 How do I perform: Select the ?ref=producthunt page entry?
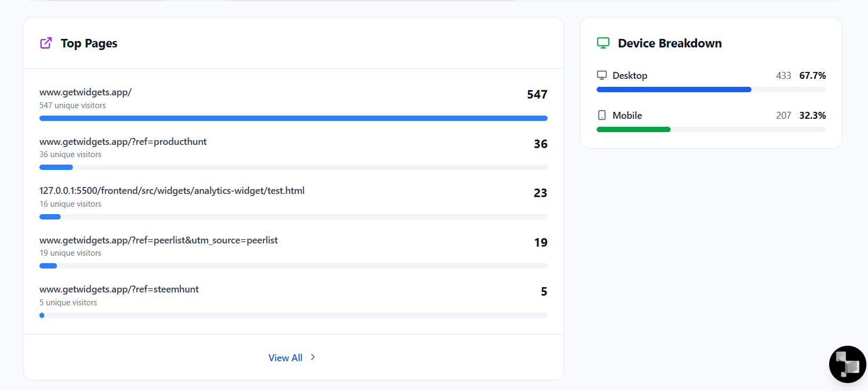pyautogui.click(x=123, y=142)
